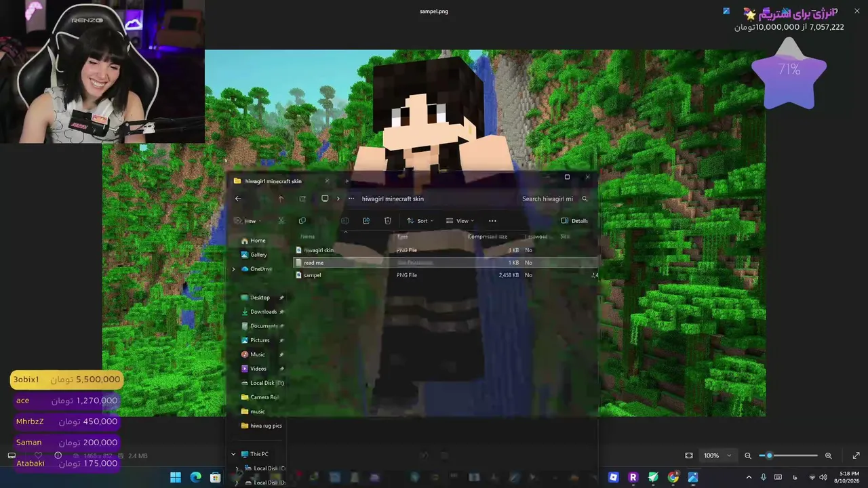The image size is (868, 488).
Task: Expand the address bar path chevron
Action: coord(338,199)
